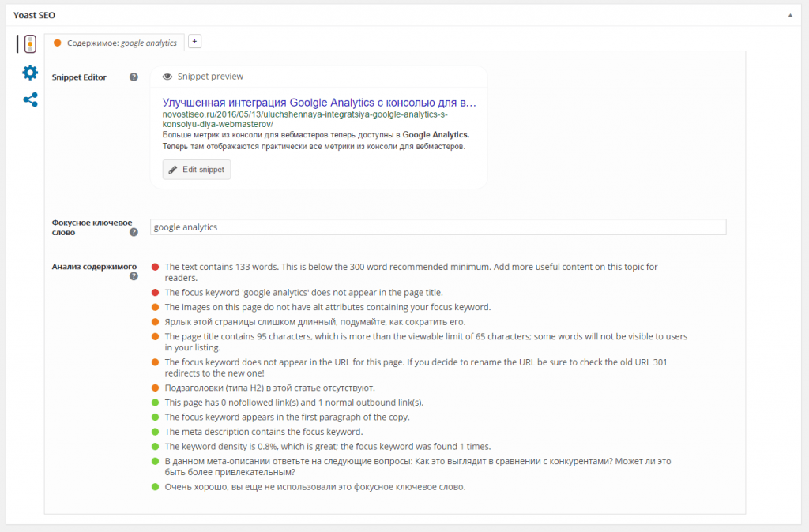Click orange bullet for image alt attributes
The width and height of the screenshot is (809, 532).
pyautogui.click(x=155, y=307)
